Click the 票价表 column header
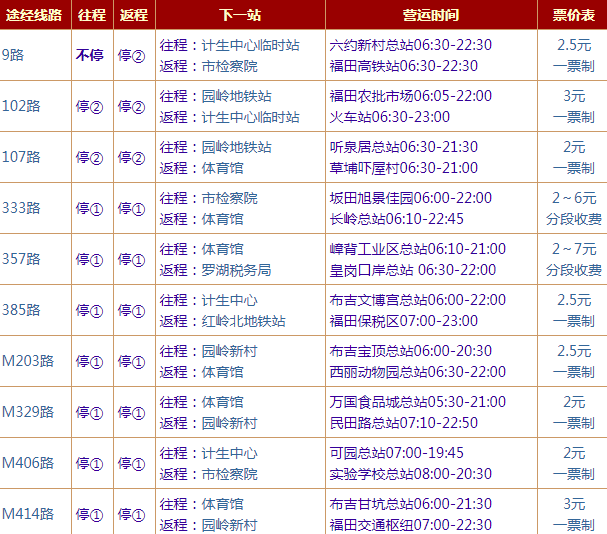Viewport: 607px width, 534px height. pyautogui.click(x=573, y=15)
